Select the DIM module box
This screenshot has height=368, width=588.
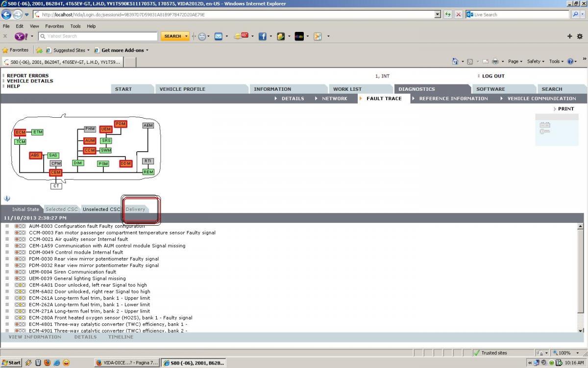(x=78, y=163)
